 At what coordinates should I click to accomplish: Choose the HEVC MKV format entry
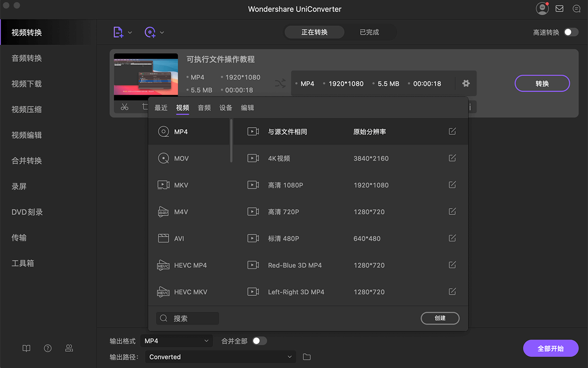pyautogui.click(x=189, y=292)
